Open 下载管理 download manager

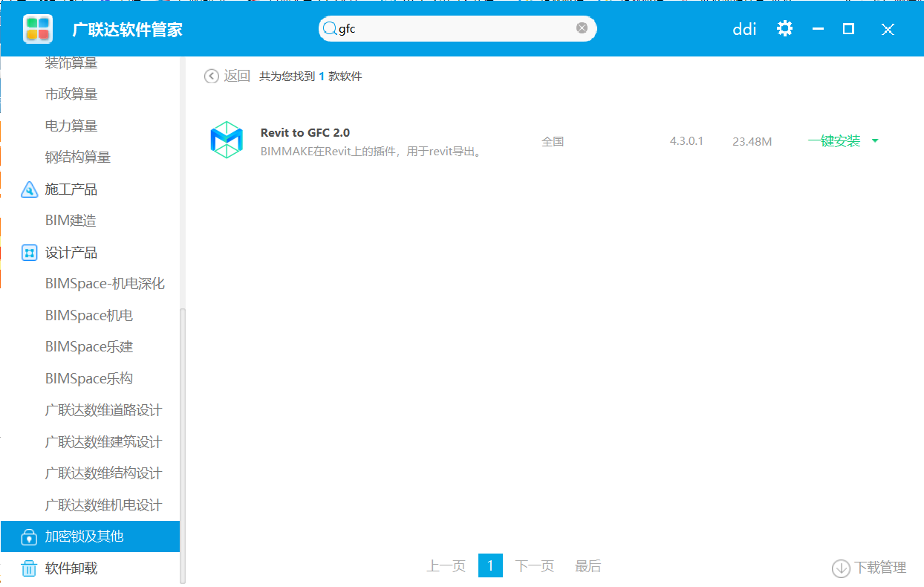[880, 568]
